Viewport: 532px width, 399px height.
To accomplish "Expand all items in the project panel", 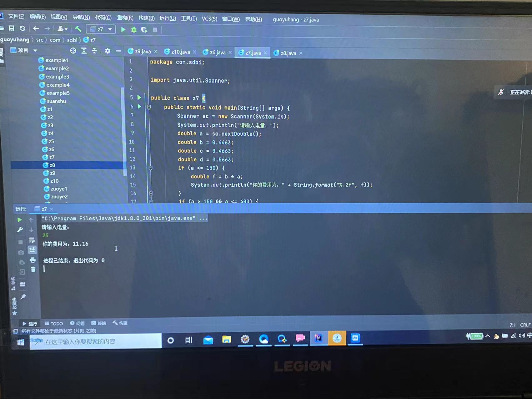I will tap(84, 51).
